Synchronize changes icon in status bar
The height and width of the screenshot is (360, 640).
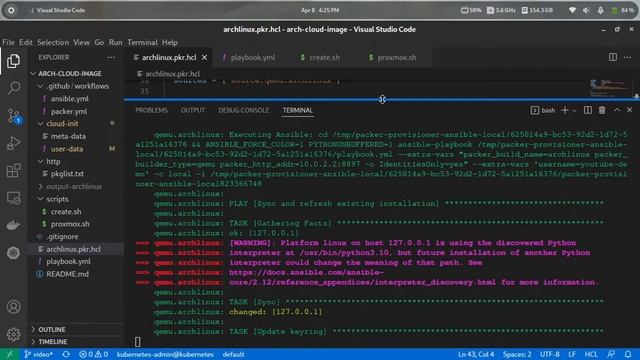click(x=66, y=354)
